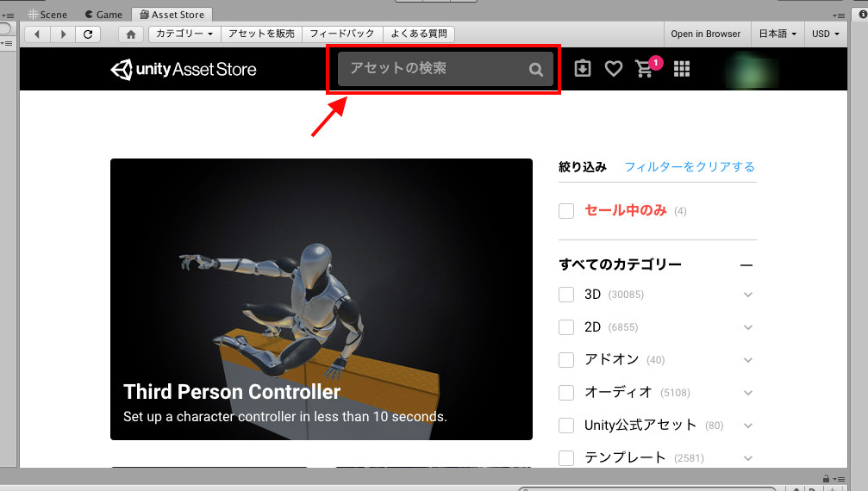This screenshot has height=491, width=868.
Task: Go back with the left arrow button
Action: [x=37, y=34]
